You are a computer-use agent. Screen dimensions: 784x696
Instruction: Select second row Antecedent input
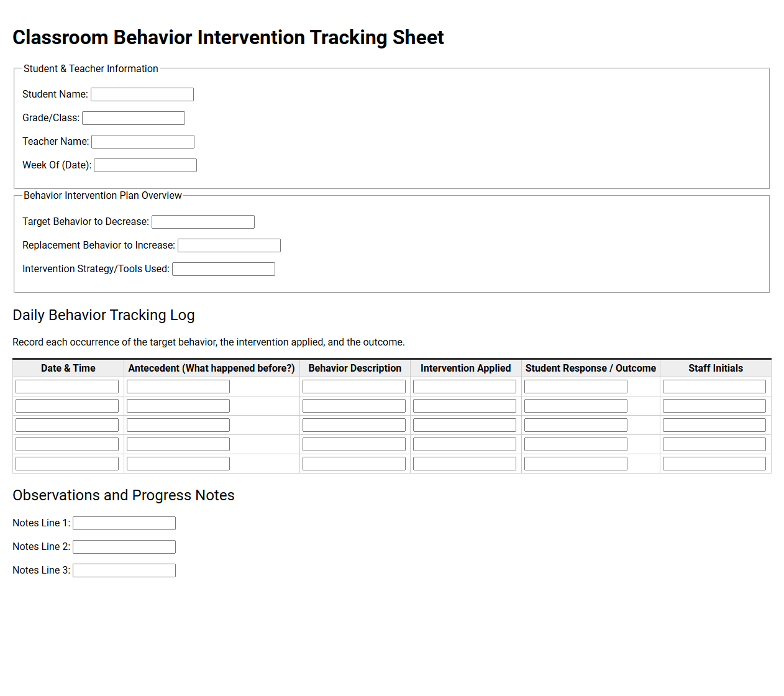pyautogui.click(x=178, y=406)
